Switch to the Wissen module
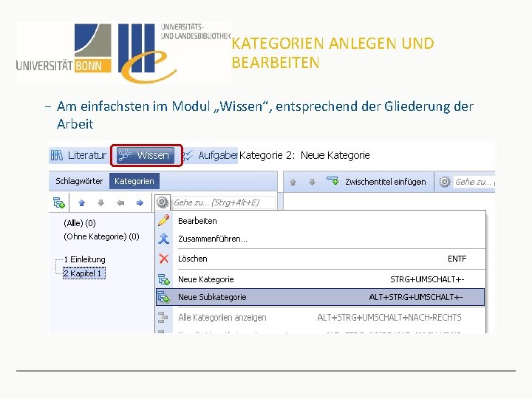 pyautogui.click(x=146, y=155)
